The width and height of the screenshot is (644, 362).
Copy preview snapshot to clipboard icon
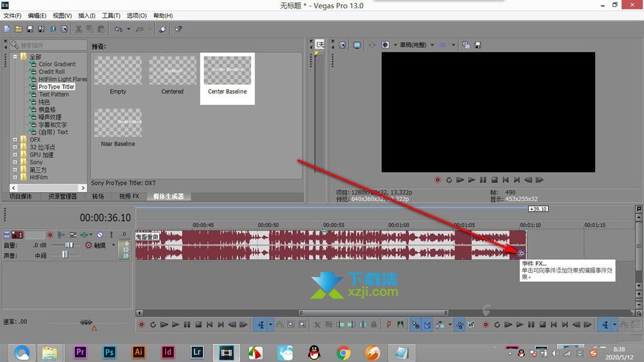tap(466, 45)
